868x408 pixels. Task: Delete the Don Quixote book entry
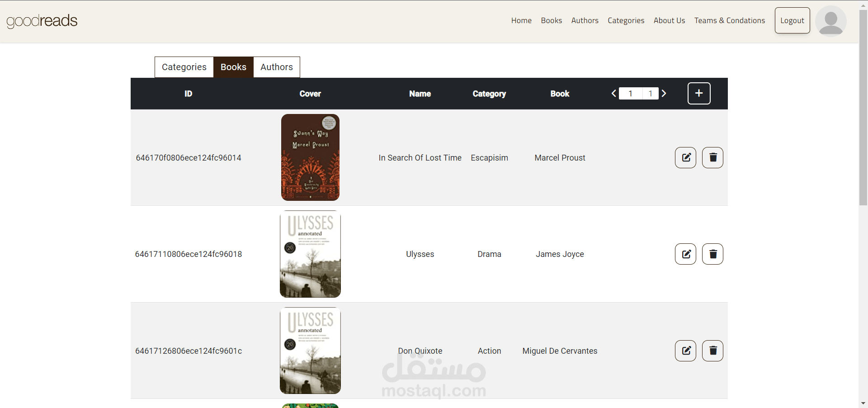pos(712,351)
